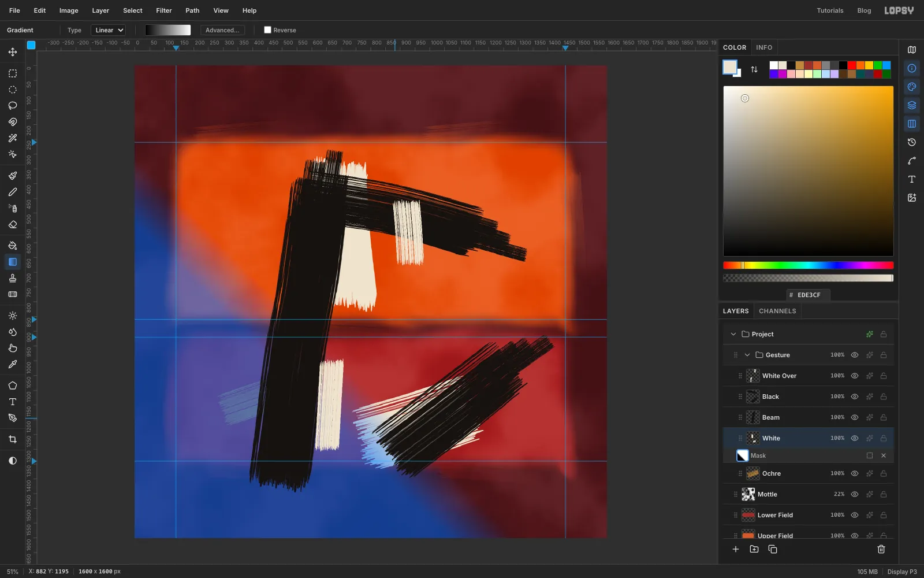Screen dimensions: 924x578
Task: Select the Paint Bucket tool
Action: 13,246
